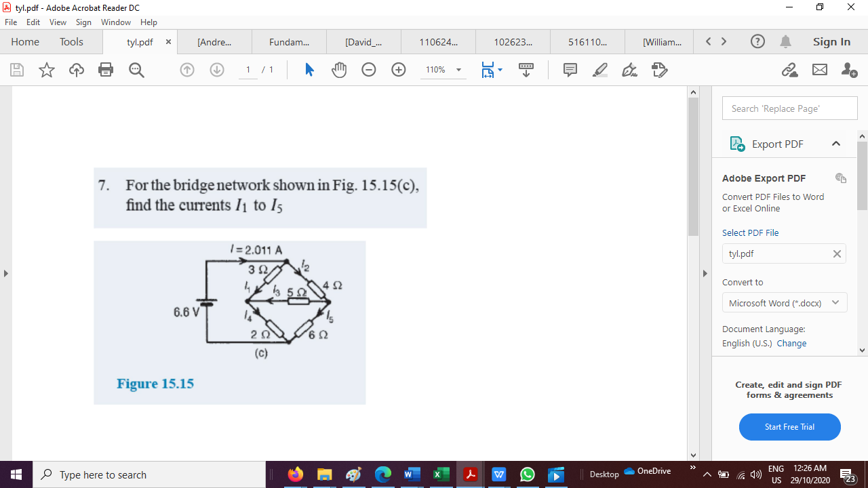Open the Add Comment tool
The image size is (868, 488).
pyautogui.click(x=570, y=70)
